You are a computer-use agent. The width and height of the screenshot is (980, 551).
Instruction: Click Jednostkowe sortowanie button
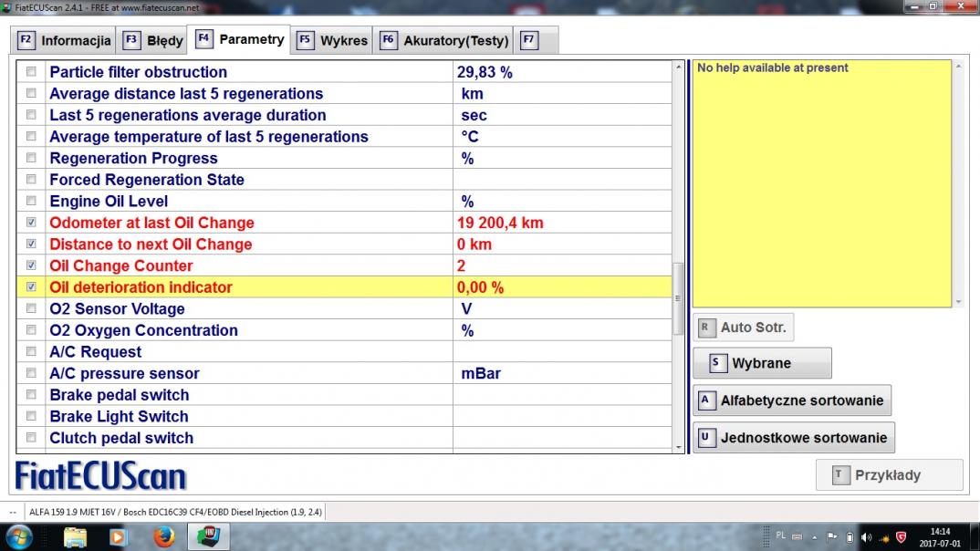794,438
